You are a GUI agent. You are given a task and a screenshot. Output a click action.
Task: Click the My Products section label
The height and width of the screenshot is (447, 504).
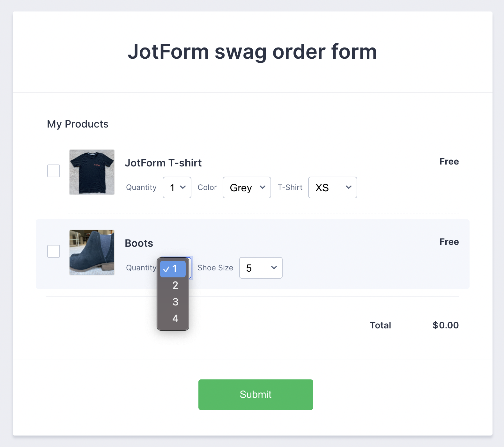(x=78, y=124)
